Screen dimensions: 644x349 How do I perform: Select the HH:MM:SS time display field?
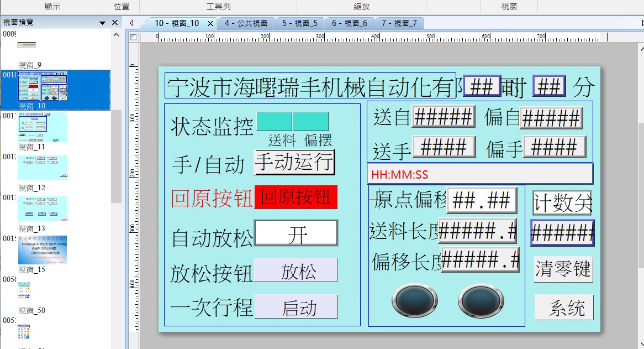[479, 174]
